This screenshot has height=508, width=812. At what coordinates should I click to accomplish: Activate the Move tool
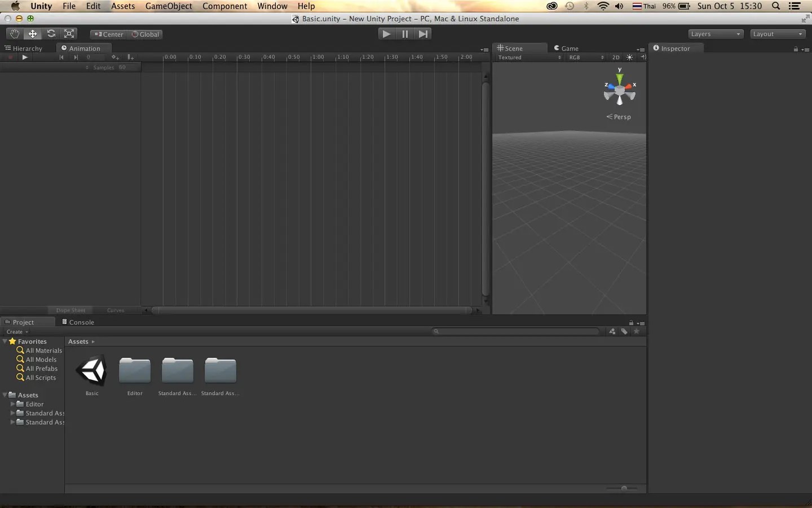point(32,34)
